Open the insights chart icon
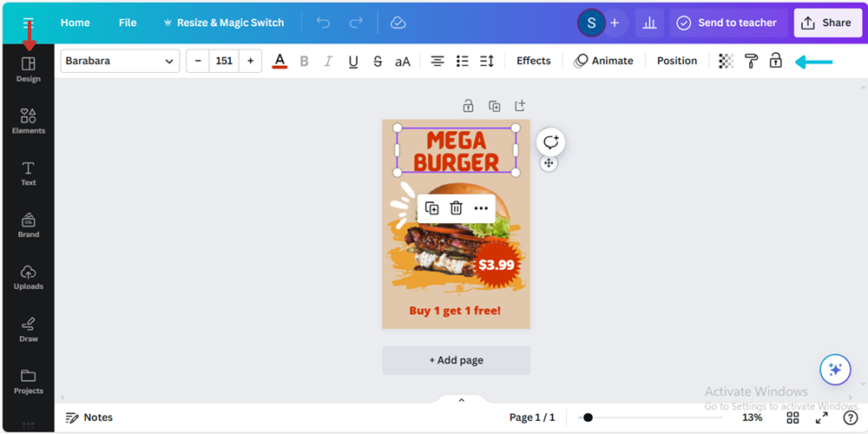Viewport: 868px width, 434px height. [x=649, y=23]
